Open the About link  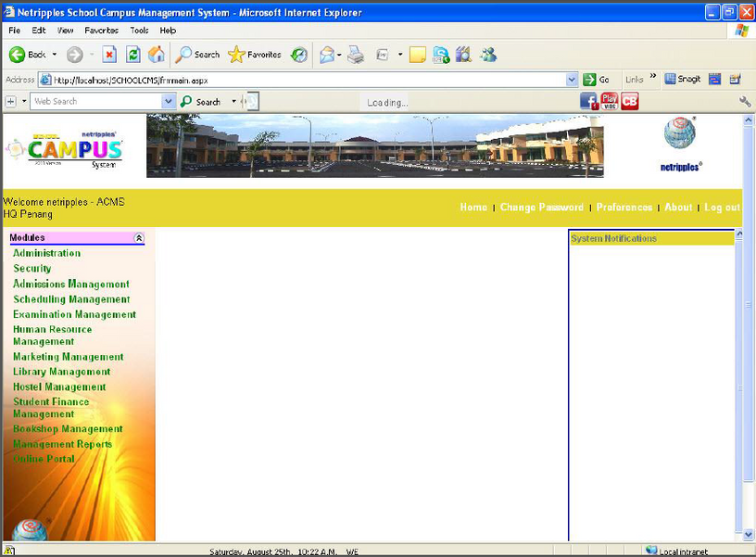tap(678, 207)
